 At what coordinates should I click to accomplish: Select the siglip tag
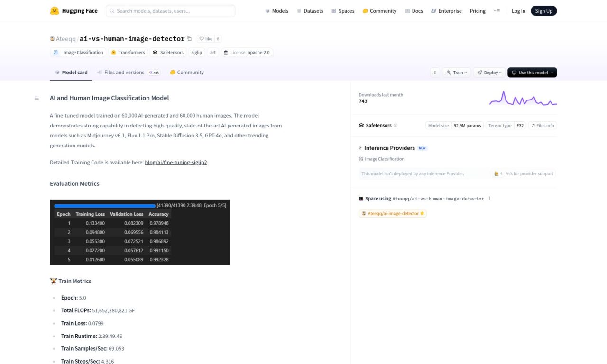(x=196, y=52)
